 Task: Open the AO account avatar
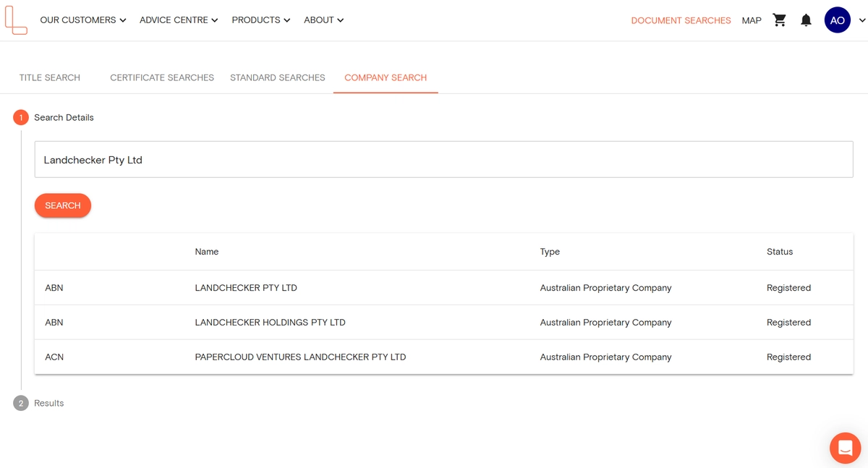coord(837,20)
